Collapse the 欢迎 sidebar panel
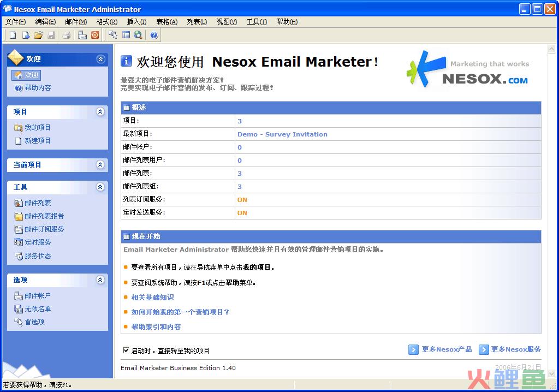Viewport: 559px width, 392px height. 101,59
